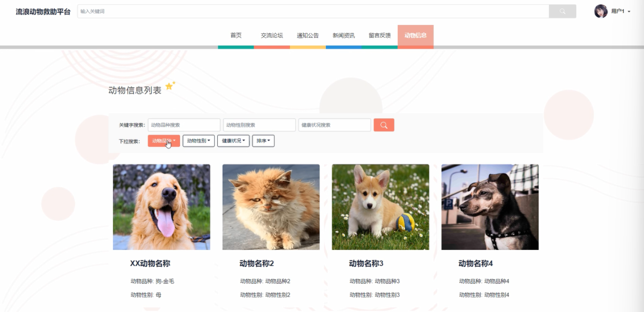Click the 动物品种: 动物品种3 text
The image size is (644, 312).
click(x=374, y=281)
